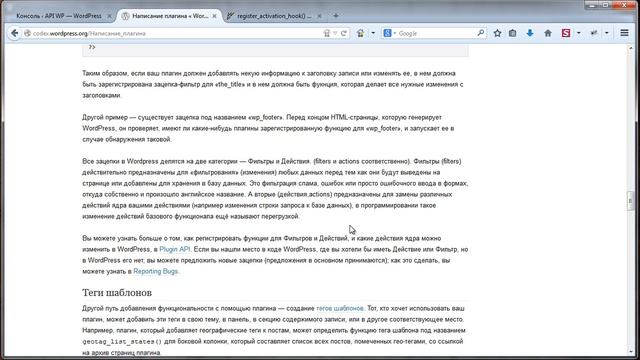Go back to the previous page
Image resolution: width=640 pixels, height=360 pixels.
click(15, 33)
